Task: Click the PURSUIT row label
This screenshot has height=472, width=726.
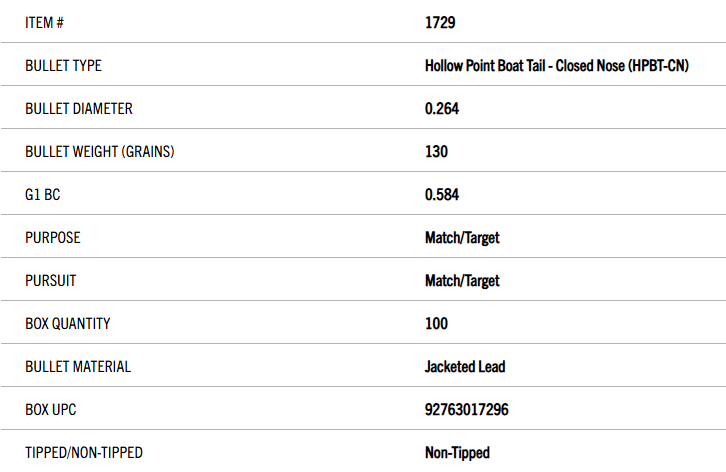Action: tap(50, 281)
